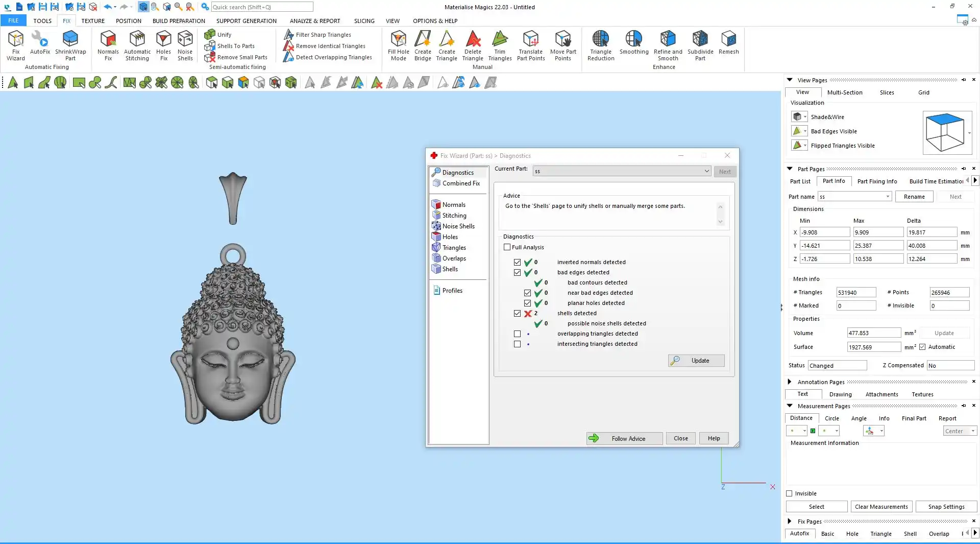Launch Automatic Stitching

[x=137, y=45]
